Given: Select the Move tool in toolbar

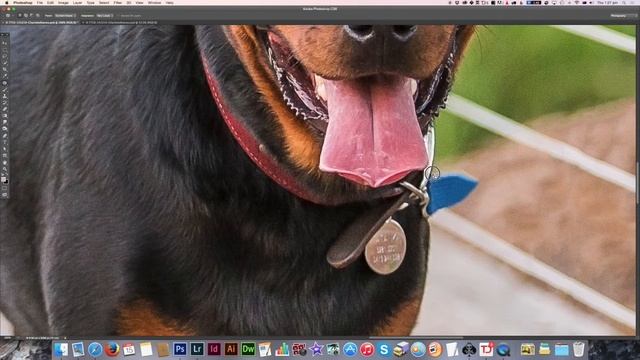Looking at the screenshot, I should [x=4, y=42].
